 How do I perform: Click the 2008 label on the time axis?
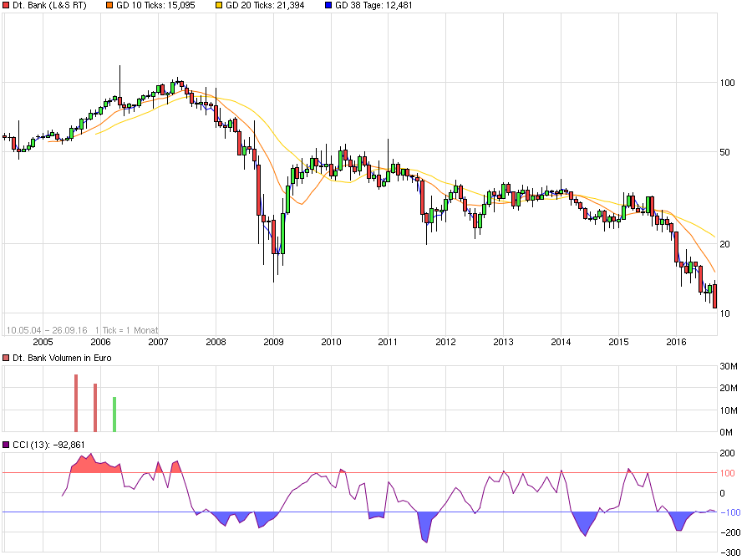[216, 342]
